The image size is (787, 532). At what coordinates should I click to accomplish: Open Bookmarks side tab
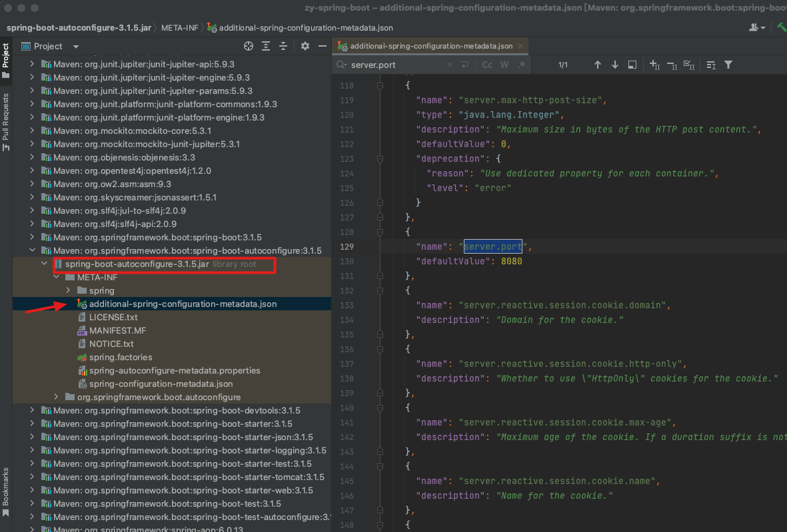click(x=5, y=493)
